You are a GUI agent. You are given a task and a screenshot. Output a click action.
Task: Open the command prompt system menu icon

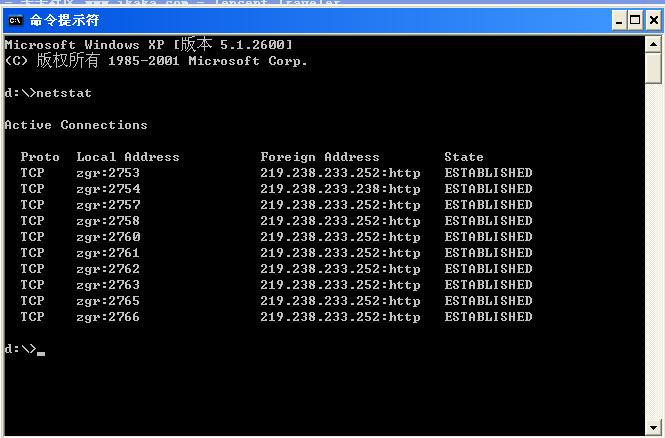point(14,19)
